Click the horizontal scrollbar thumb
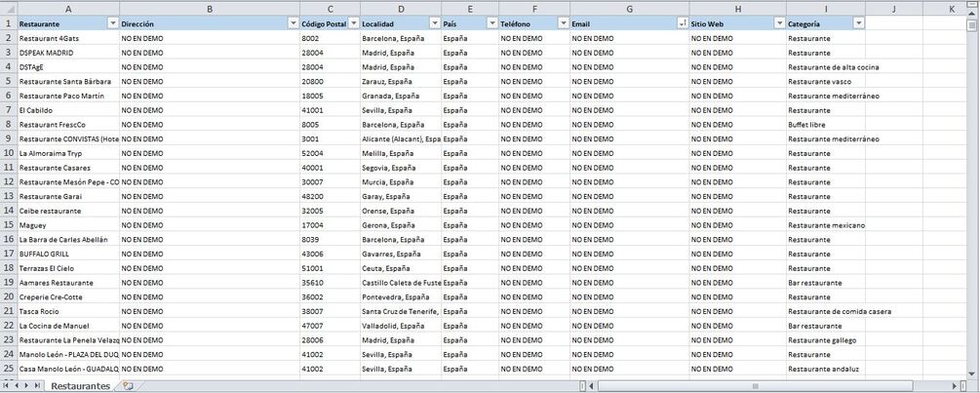This screenshot has height=393, width=980. [x=755, y=386]
